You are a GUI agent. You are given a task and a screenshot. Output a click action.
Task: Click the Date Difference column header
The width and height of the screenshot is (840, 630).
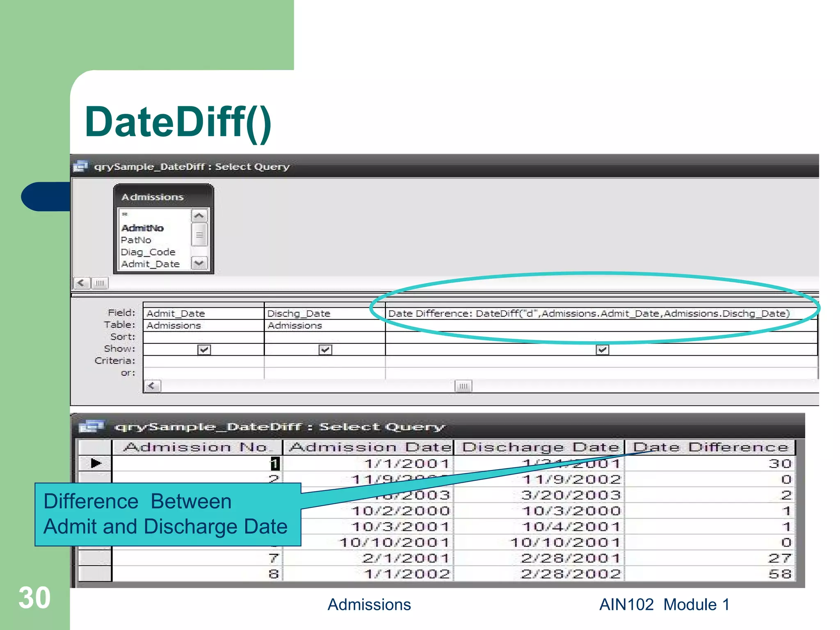[x=710, y=447]
